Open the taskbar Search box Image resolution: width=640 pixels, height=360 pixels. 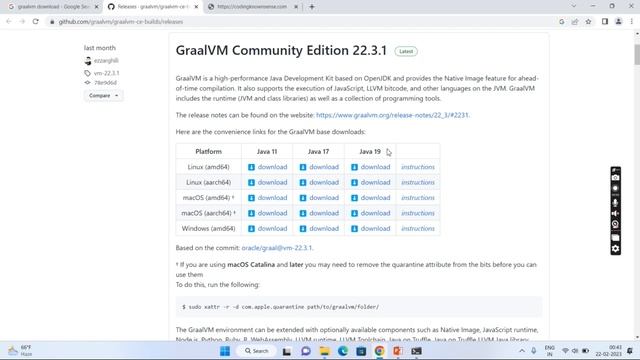[x=257, y=351]
